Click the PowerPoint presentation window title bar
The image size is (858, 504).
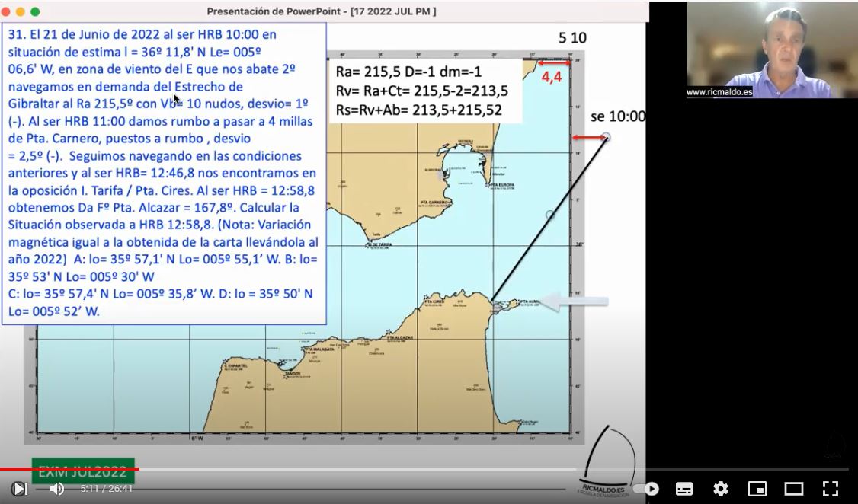pyautogui.click(x=322, y=11)
